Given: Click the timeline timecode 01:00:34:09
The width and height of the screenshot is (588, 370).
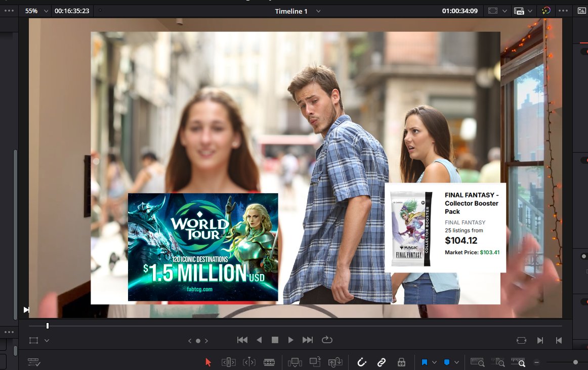Looking at the screenshot, I should click(460, 11).
